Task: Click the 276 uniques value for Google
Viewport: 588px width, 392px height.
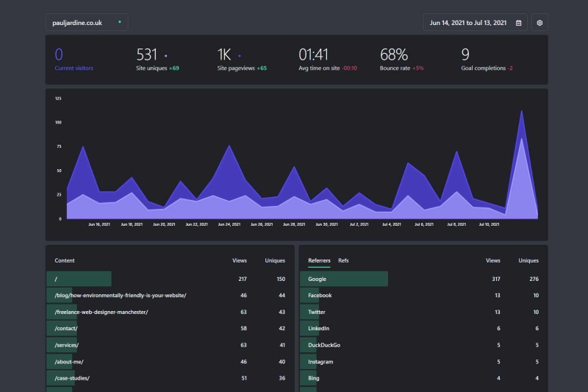Action: tap(534, 279)
